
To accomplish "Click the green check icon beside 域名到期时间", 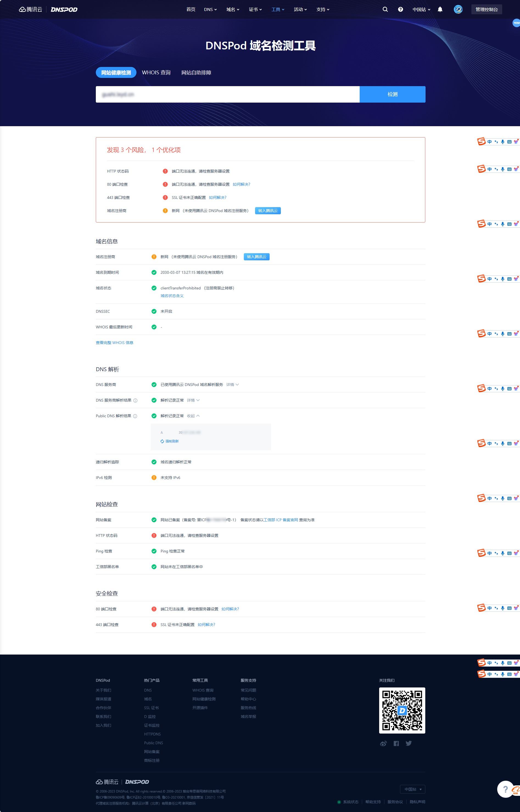I will tap(154, 272).
